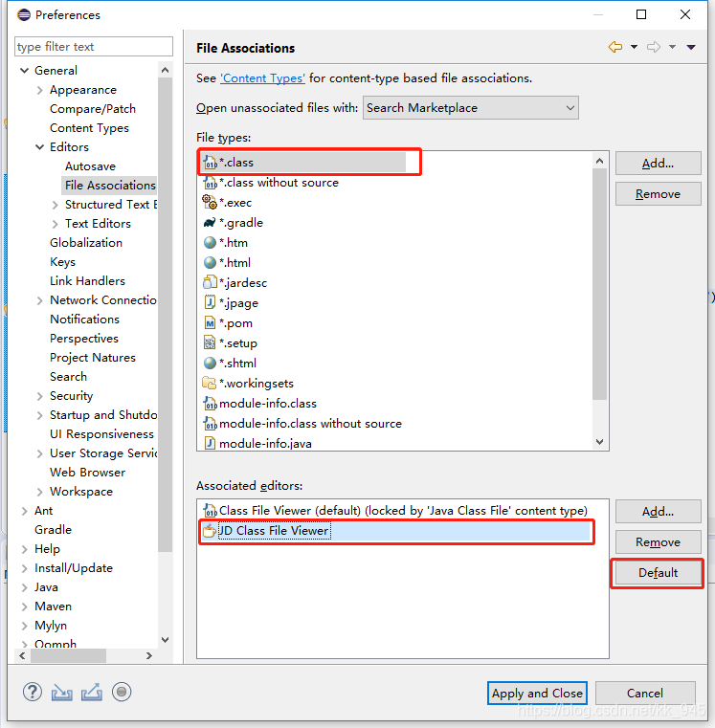The width and height of the screenshot is (715, 728).
Task: Open the unassociated files editor dropdown
Action: [471, 108]
